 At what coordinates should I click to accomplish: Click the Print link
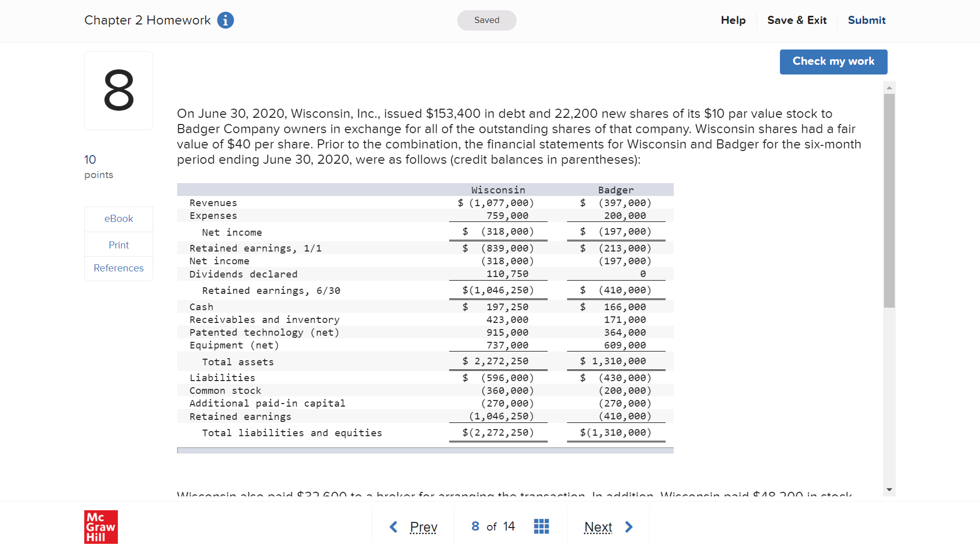pyautogui.click(x=118, y=244)
